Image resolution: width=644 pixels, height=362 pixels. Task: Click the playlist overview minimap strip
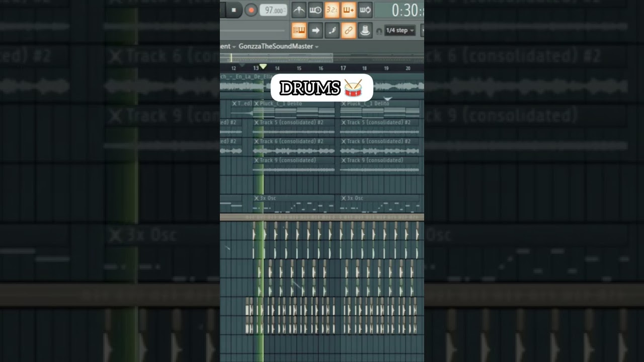(x=322, y=58)
